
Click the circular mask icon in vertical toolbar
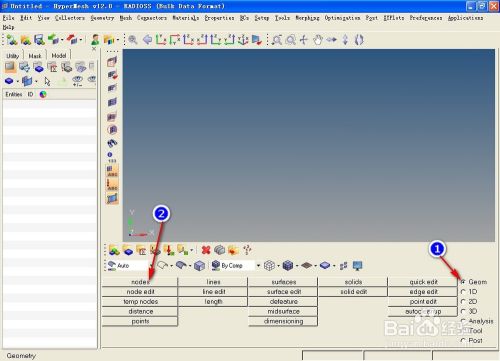pyautogui.click(x=112, y=130)
